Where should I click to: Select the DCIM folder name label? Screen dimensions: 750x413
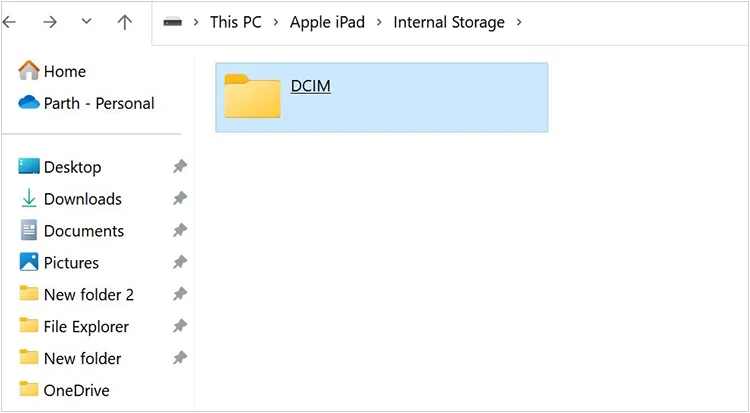tap(310, 86)
